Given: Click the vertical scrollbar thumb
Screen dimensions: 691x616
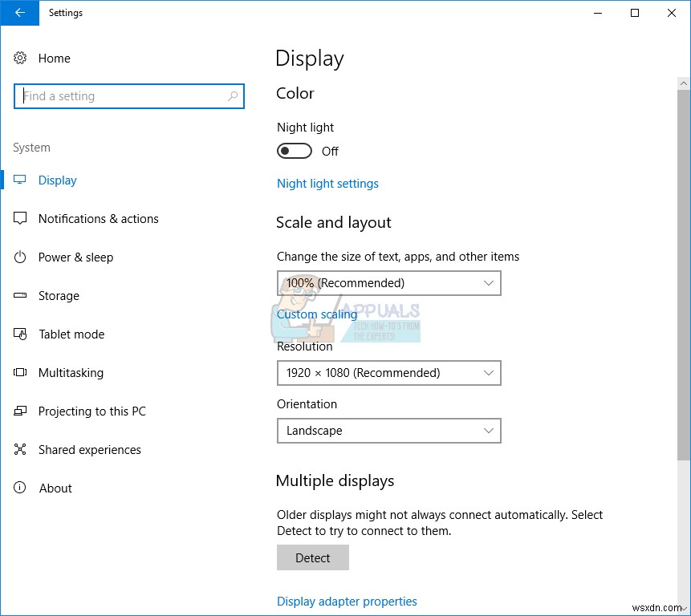Looking at the screenshot, I should (684, 275).
